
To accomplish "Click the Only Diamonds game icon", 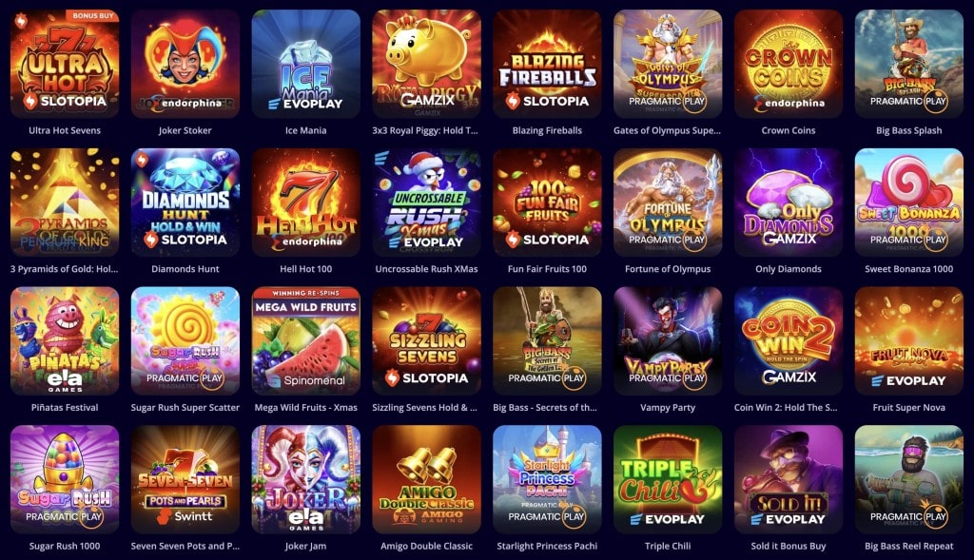I will pyautogui.click(x=789, y=203).
